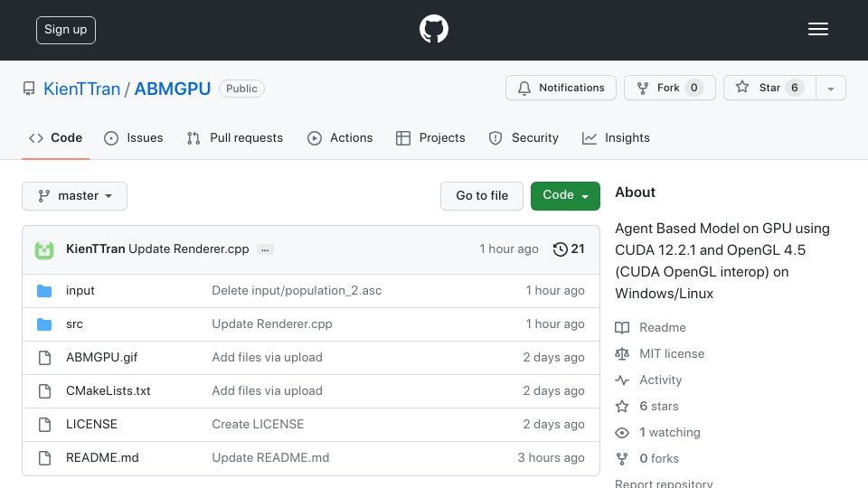Switch to the Projects tab

tap(430, 137)
